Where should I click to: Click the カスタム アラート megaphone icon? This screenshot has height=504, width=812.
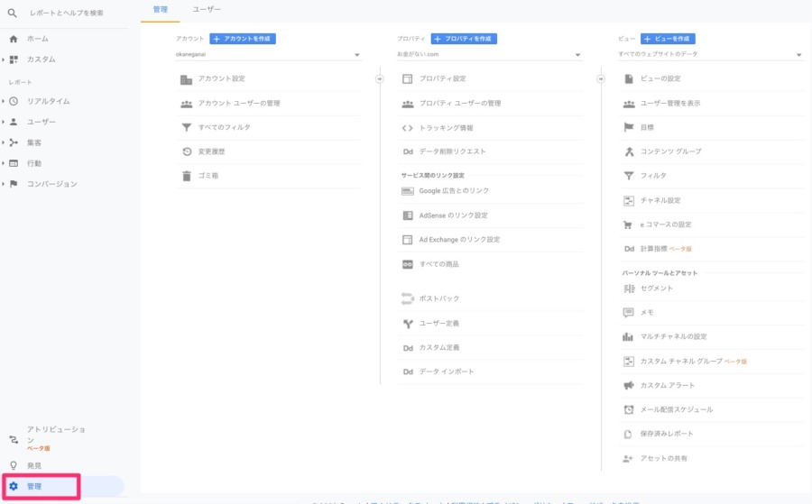[x=629, y=385]
